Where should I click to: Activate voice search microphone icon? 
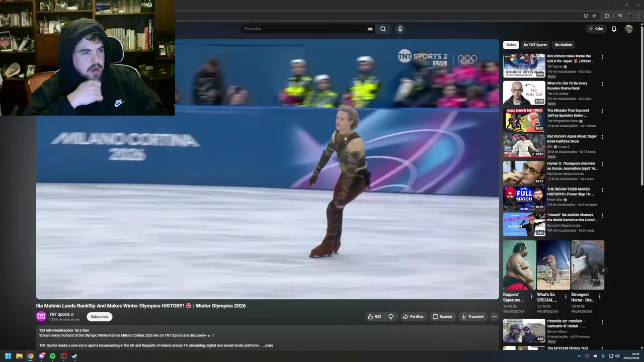tap(400, 29)
